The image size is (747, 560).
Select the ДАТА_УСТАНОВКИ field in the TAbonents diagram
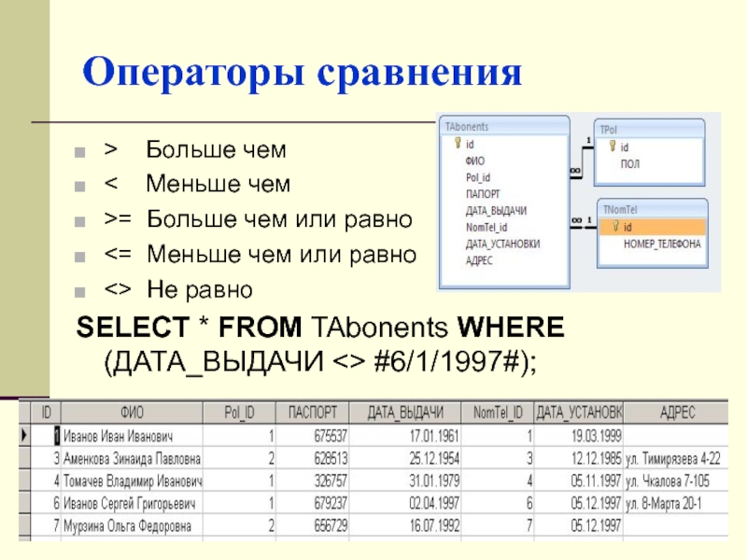[502, 244]
